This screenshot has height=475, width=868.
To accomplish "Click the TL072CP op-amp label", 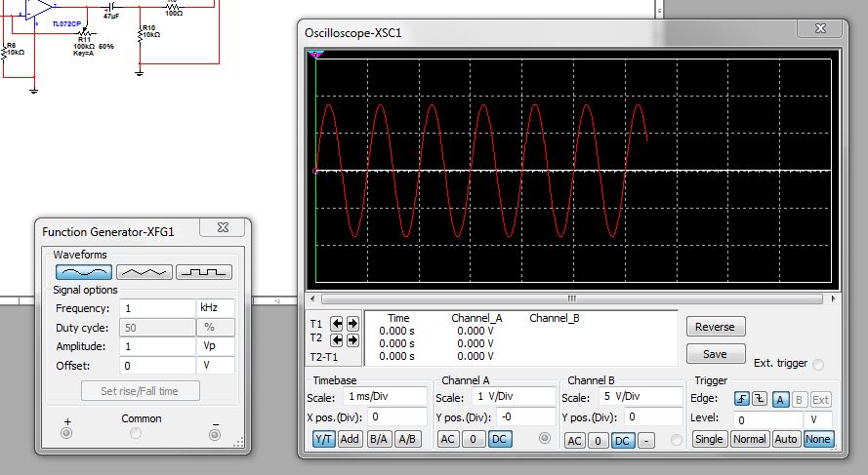I will [66, 23].
